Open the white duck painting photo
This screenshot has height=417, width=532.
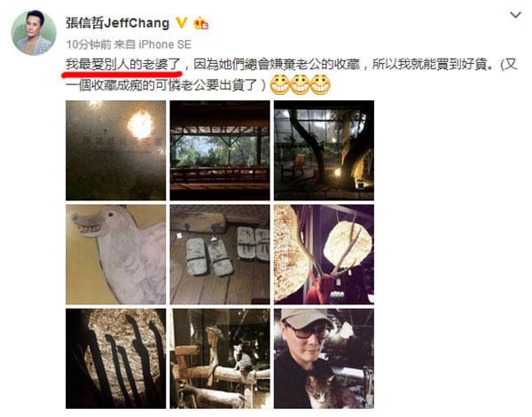(x=115, y=255)
